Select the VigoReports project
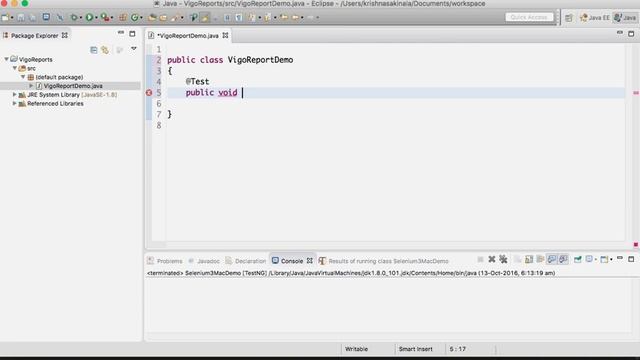Image resolution: width=640 pixels, height=360 pixels. pyautogui.click(x=35, y=59)
